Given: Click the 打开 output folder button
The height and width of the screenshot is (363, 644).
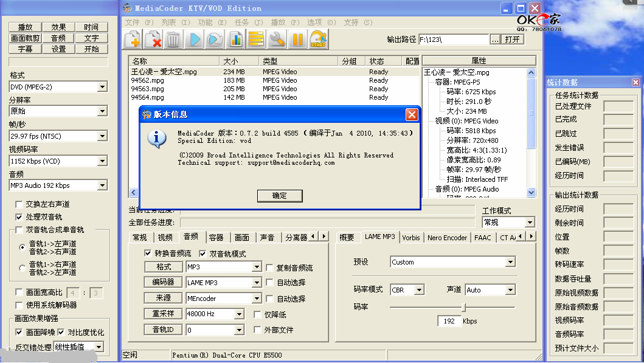Looking at the screenshot, I should pyautogui.click(x=513, y=40).
